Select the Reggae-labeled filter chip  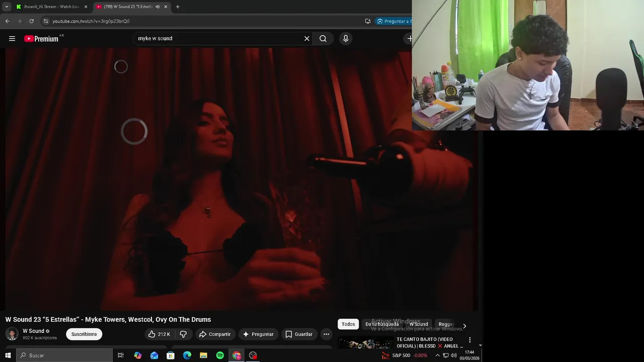point(446,324)
